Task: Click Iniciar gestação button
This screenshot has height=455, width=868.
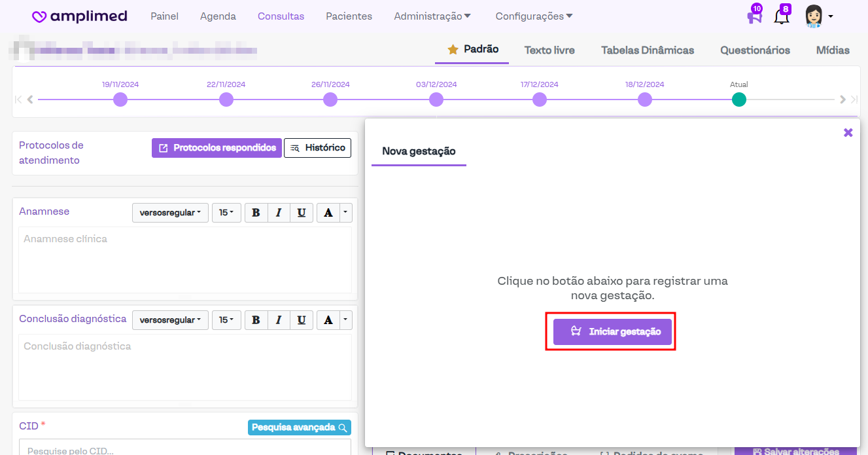Action: (612, 331)
